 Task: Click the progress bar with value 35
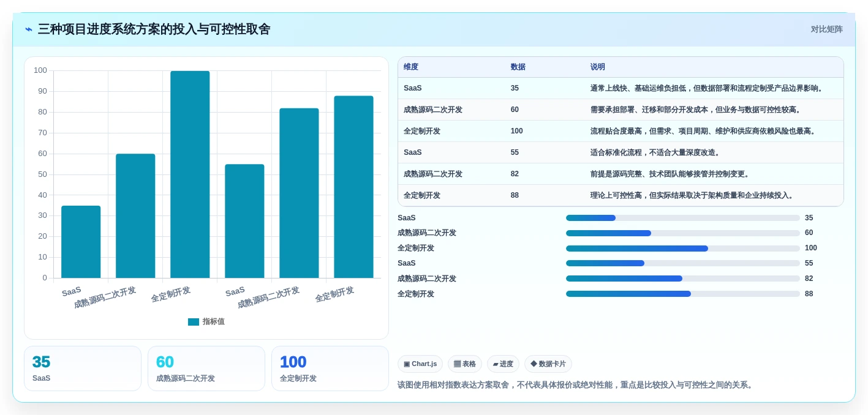tap(683, 218)
